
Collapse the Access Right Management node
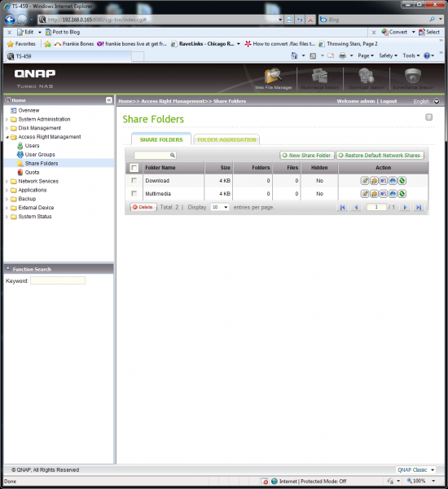click(7, 137)
